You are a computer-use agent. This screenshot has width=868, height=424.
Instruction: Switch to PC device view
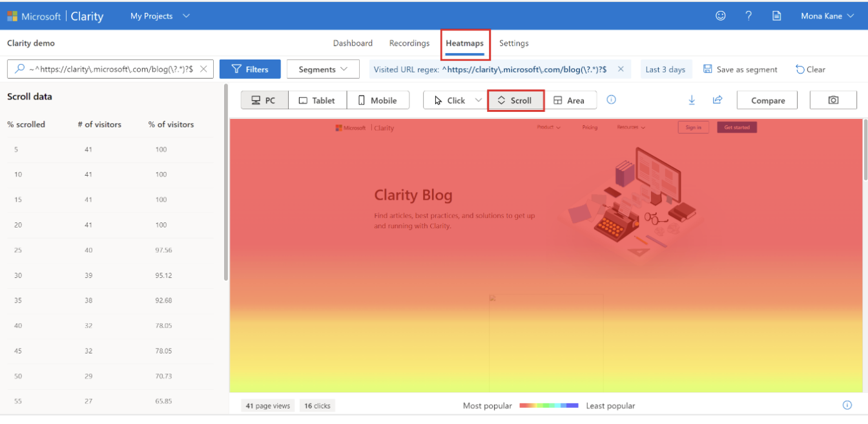264,100
